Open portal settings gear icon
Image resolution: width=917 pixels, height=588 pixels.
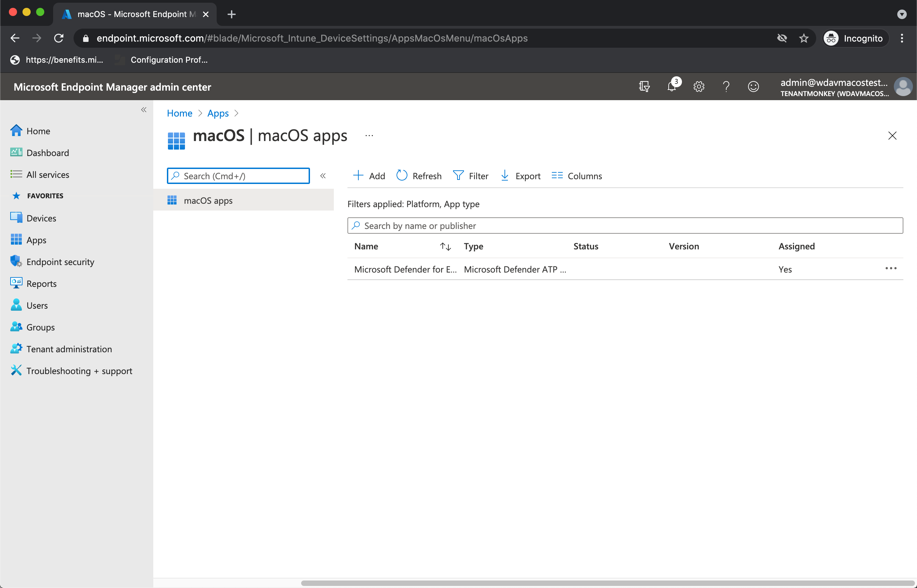(x=699, y=87)
